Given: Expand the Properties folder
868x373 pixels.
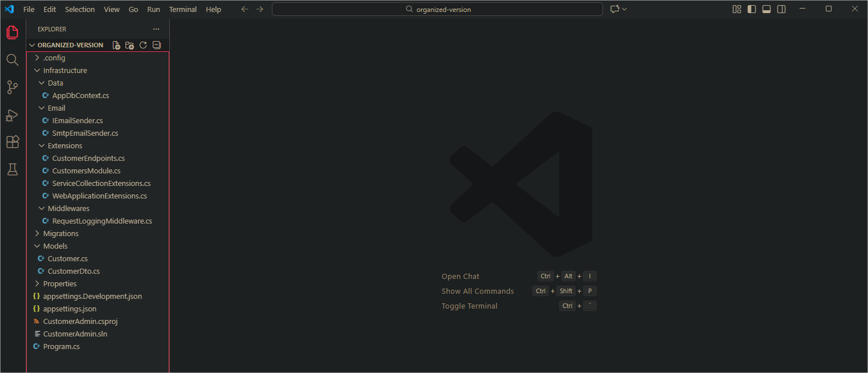Looking at the screenshot, I should [x=59, y=283].
